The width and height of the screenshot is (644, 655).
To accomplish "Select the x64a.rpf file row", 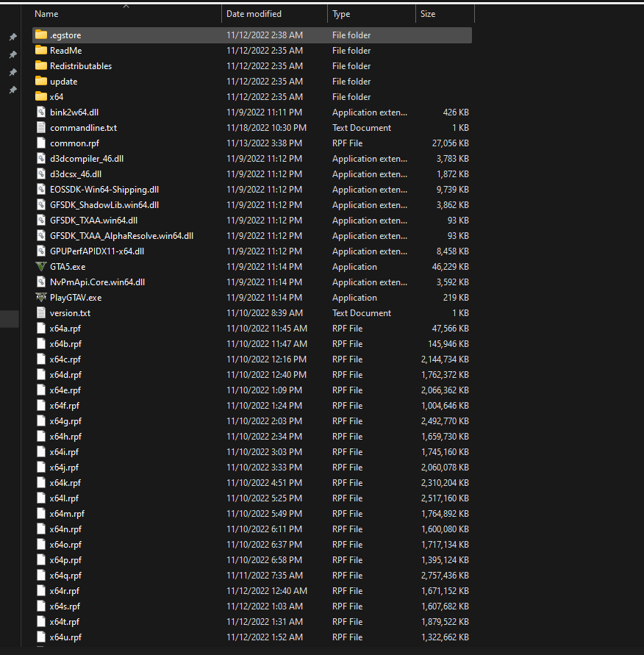I will (66, 328).
